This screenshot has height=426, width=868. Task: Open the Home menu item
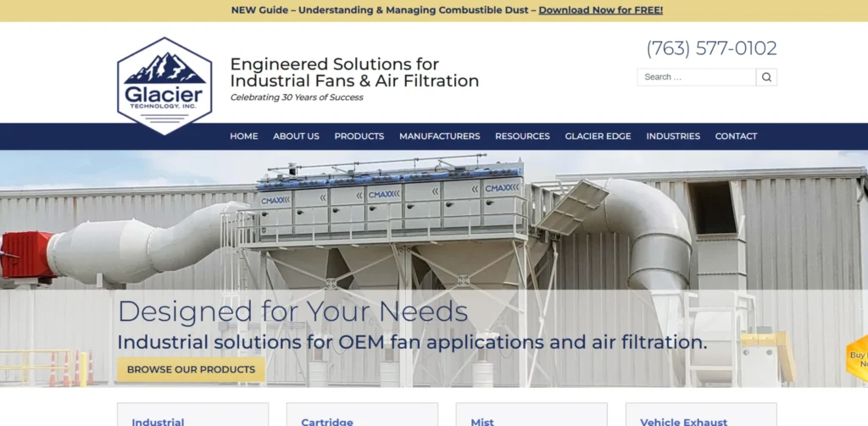pyautogui.click(x=244, y=136)
